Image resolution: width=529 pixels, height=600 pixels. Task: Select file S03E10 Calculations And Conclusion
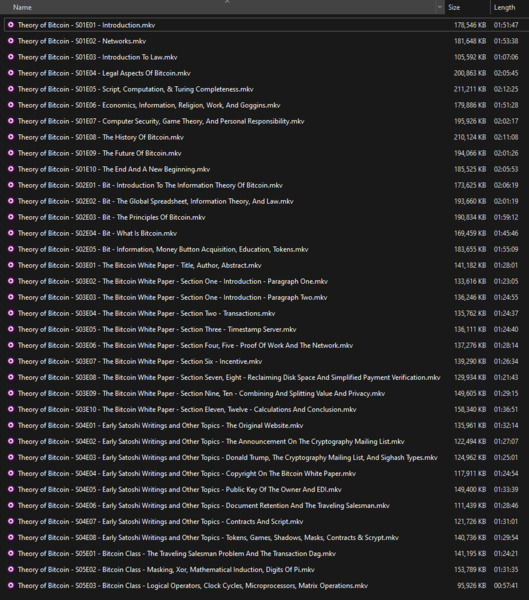point(187,409)
